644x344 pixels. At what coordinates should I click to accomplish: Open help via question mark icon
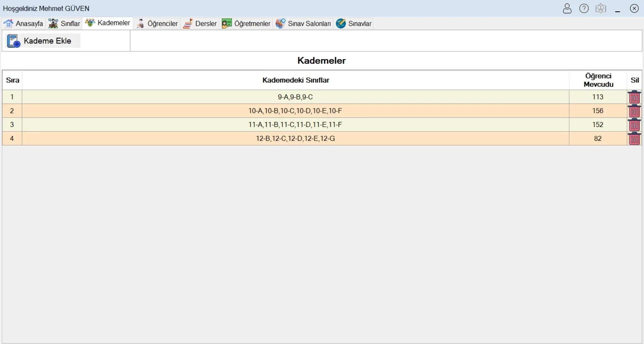[584, 8]
